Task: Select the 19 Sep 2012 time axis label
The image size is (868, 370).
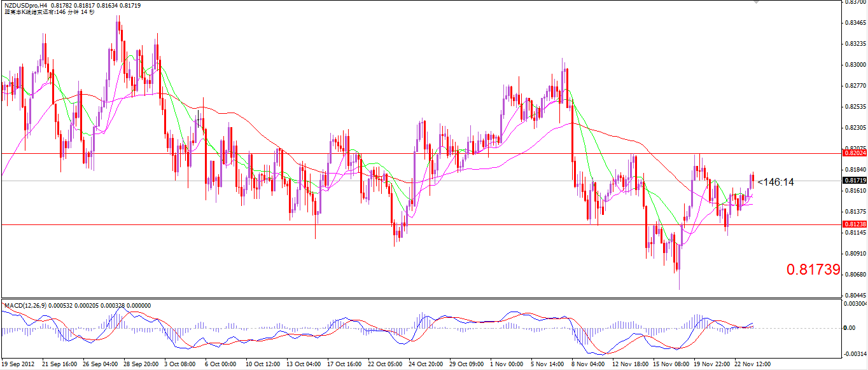Action: (18, 365)
